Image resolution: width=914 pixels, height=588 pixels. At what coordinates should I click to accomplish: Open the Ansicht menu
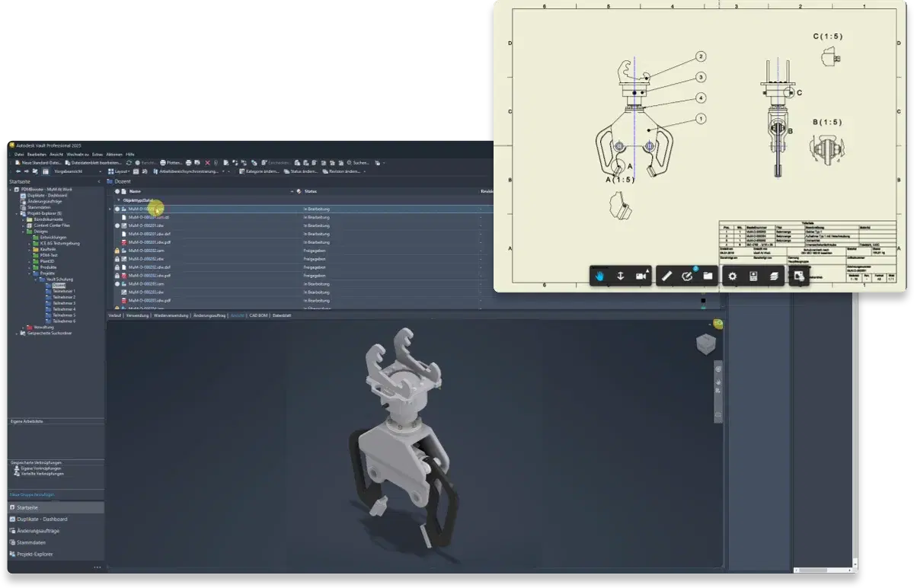[56, 155]
